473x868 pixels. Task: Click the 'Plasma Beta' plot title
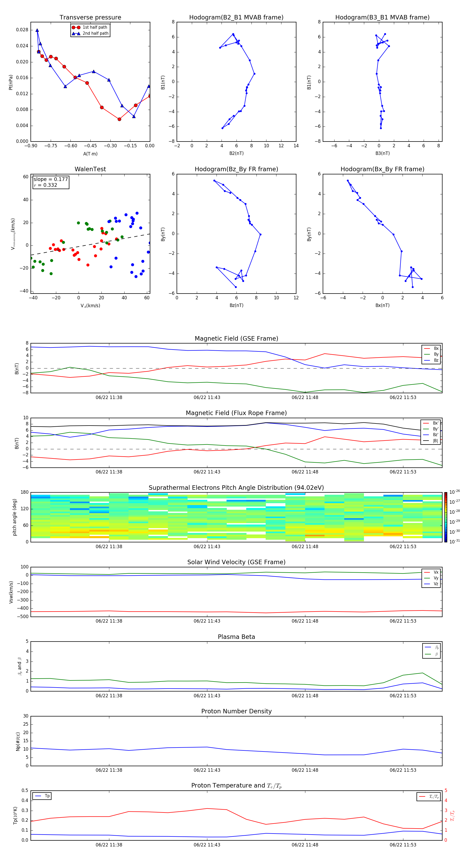(x=236, y=637)
